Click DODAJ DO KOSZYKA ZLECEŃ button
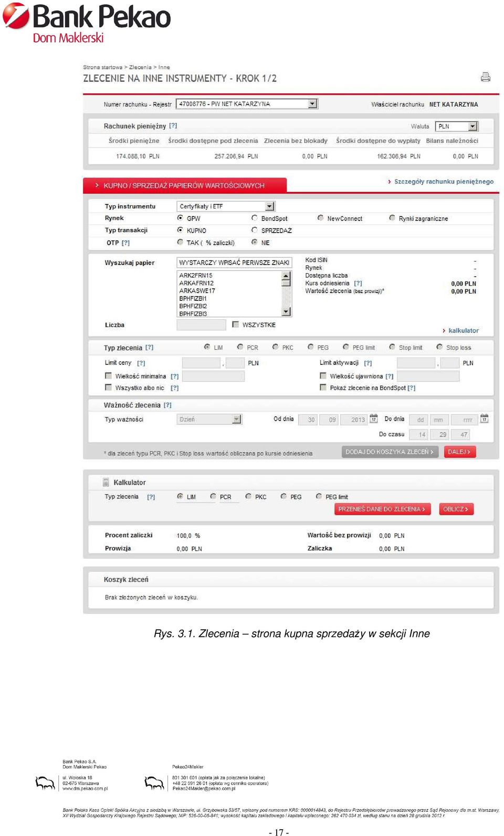504x836 pixels. [x=390, y=452]
